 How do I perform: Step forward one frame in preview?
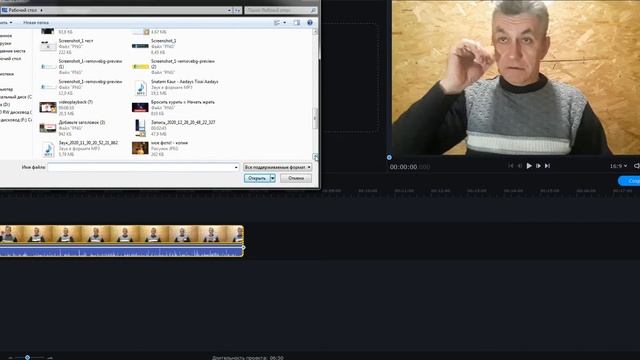click(x=538, y=166)
